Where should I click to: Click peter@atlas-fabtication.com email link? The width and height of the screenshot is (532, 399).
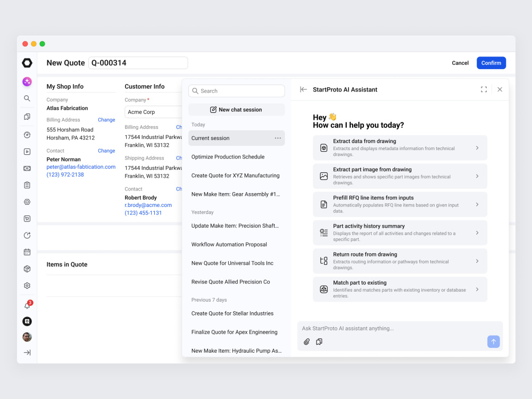pos(81,167)
